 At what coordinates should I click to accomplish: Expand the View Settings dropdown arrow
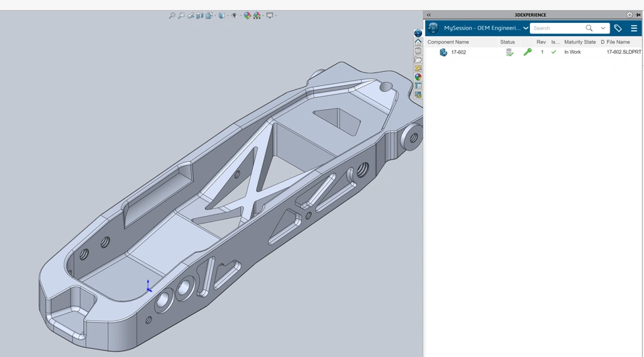pyautogui.click(x=276, y=15)
